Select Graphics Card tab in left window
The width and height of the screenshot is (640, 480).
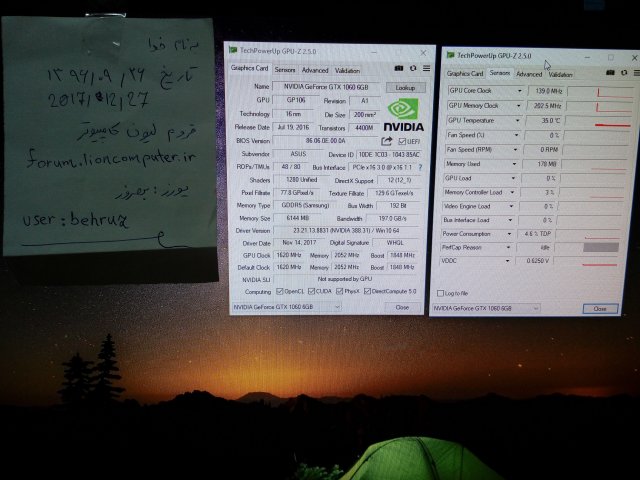249,68
